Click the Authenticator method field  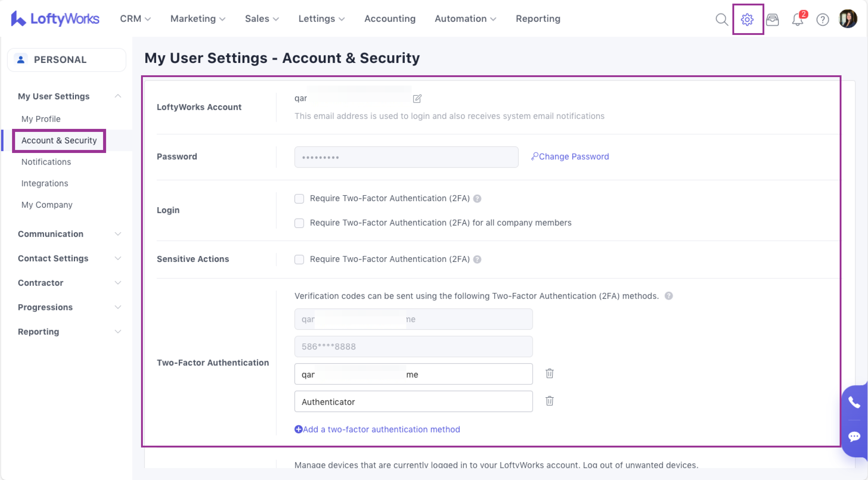(413, 402)
